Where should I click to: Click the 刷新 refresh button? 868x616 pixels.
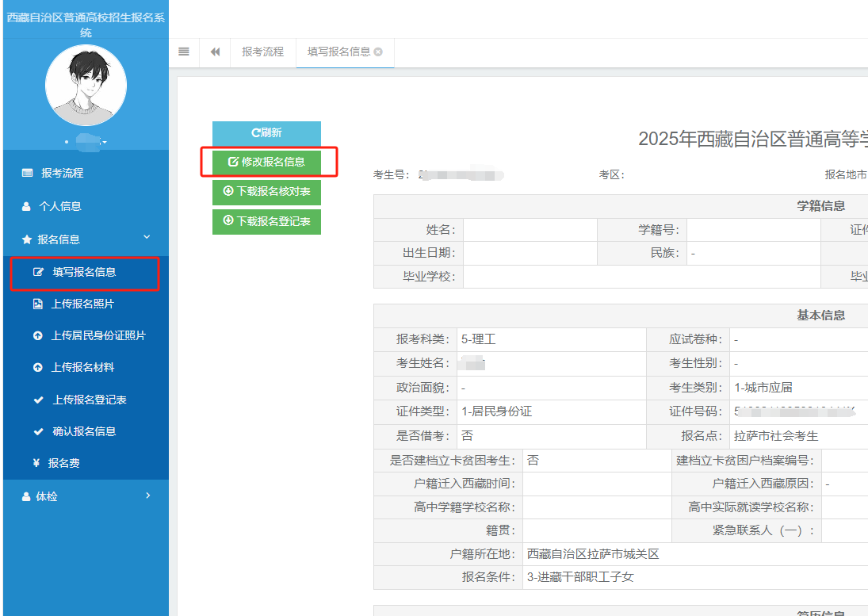(266, 134)
